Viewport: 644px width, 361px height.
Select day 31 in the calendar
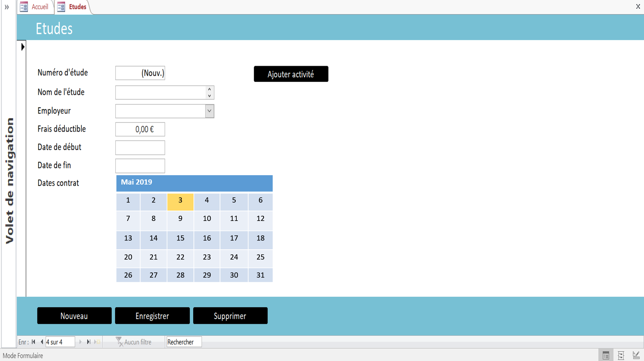(x=260, y=275)
